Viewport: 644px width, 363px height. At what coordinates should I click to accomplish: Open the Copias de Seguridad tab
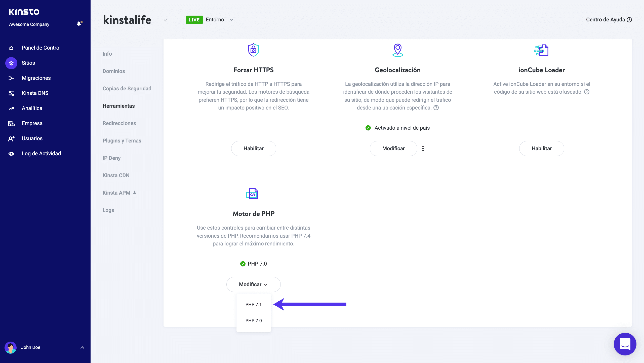point(127,89)
